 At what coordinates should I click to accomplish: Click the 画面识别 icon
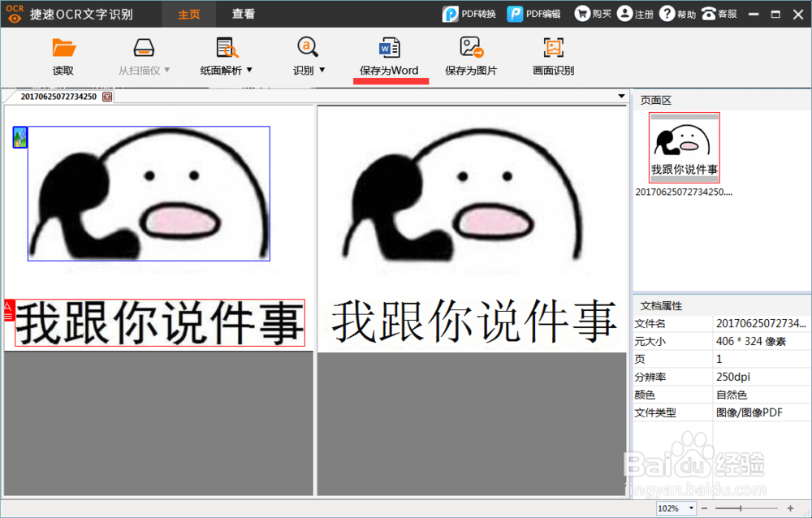[554, 48]
